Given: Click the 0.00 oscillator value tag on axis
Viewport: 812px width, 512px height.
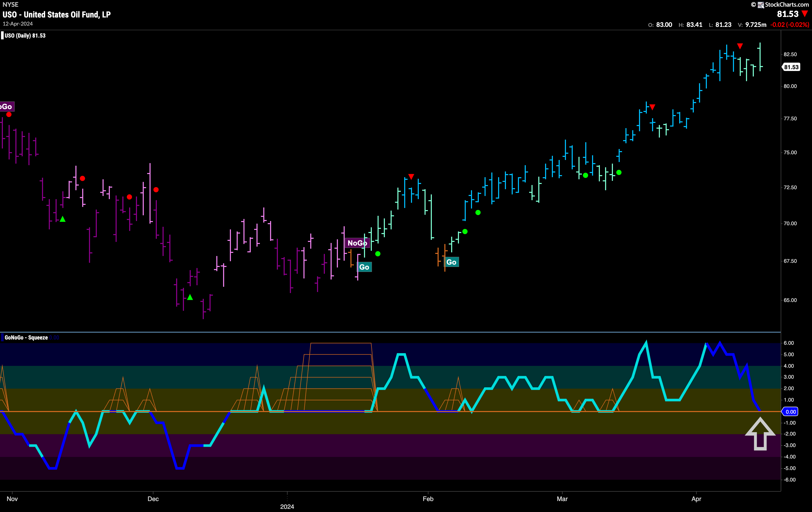Looking at the screenshot, I should click(x=790, y=412).
